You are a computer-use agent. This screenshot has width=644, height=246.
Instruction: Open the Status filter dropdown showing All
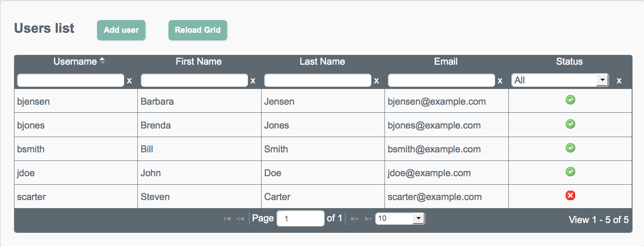coord(560,80)
